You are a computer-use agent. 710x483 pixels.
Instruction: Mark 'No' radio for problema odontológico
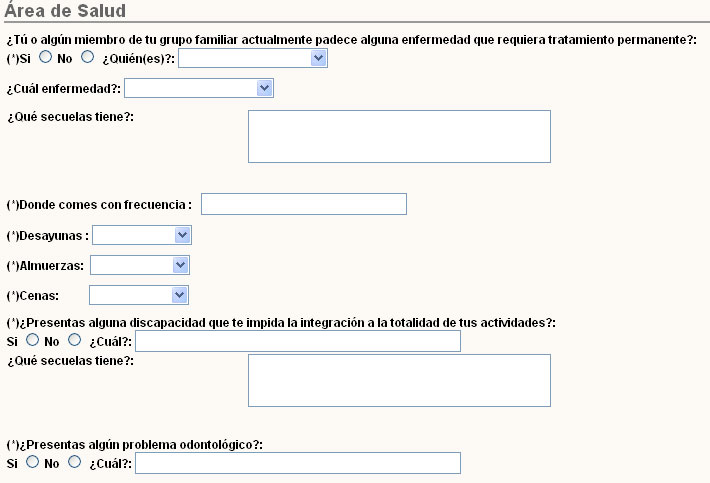74,462
